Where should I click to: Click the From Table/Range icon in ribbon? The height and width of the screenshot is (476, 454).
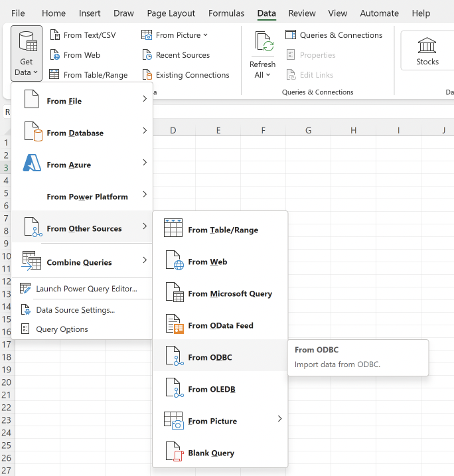(54, 74)
